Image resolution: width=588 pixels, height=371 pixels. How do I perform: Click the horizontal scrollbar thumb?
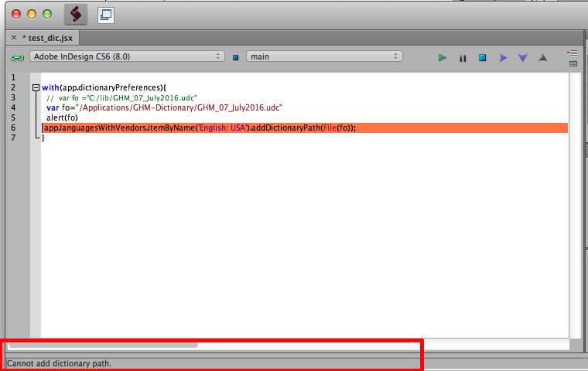pyautogui.click(x=103, y=345)
